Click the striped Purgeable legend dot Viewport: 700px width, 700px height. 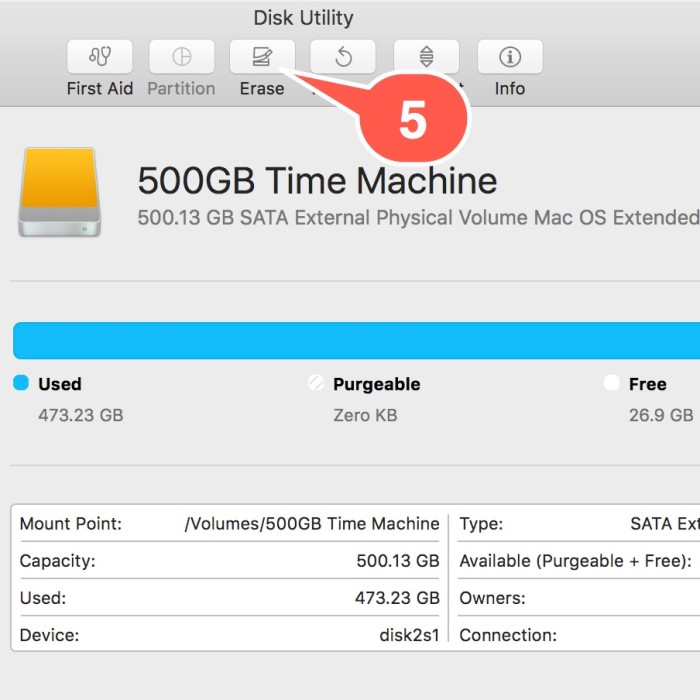pyautogui.click(x=316, y=383)
